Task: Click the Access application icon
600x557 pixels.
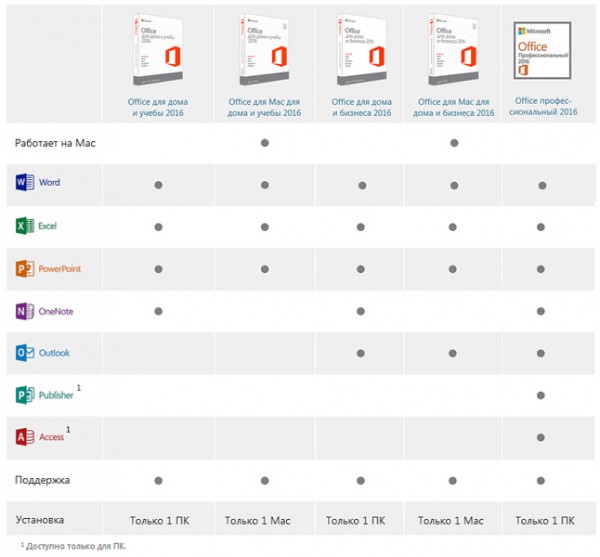Action: 25,437
